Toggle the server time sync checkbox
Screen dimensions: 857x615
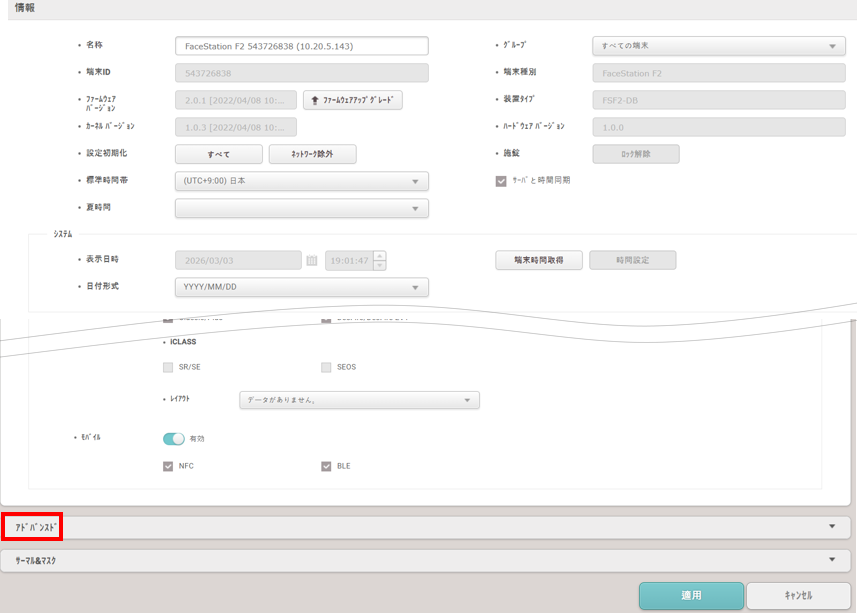coord(501,181)
